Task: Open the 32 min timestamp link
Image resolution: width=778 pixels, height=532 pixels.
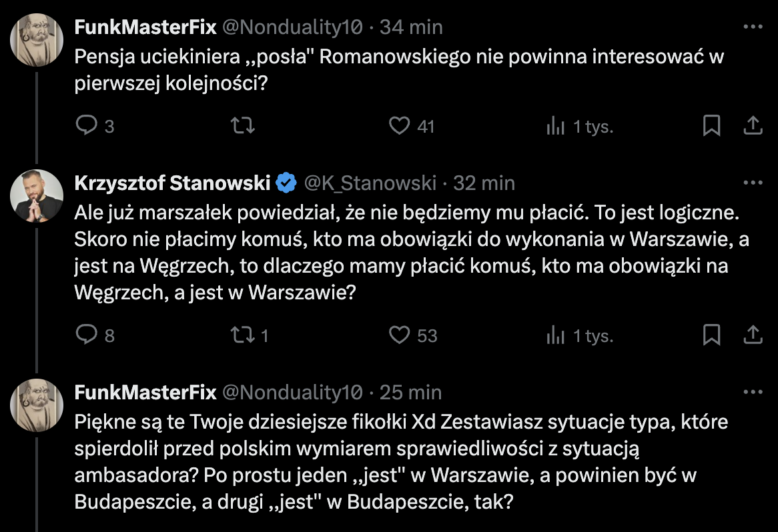Action: pyautogui.click(x=484, y=183)
